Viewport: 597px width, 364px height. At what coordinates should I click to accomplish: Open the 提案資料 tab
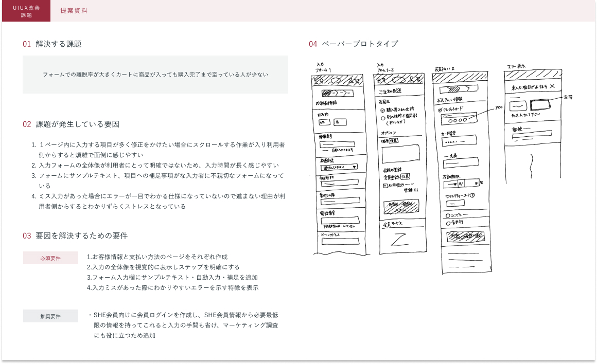click(x=74, y=11)
